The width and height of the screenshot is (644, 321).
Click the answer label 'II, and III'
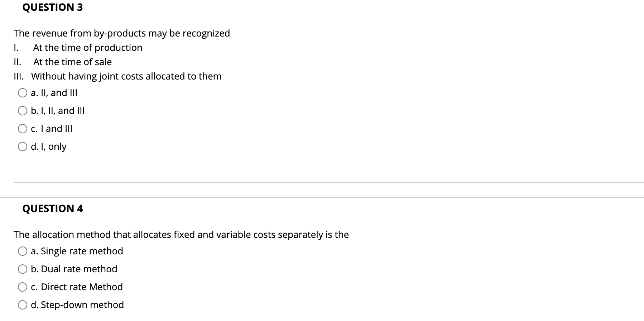click(x=54, y=93)
